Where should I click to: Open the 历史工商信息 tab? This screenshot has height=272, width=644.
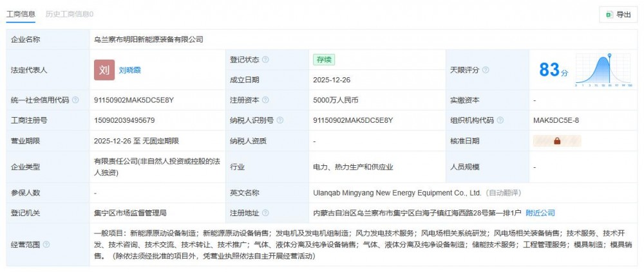tap(69, 14)
